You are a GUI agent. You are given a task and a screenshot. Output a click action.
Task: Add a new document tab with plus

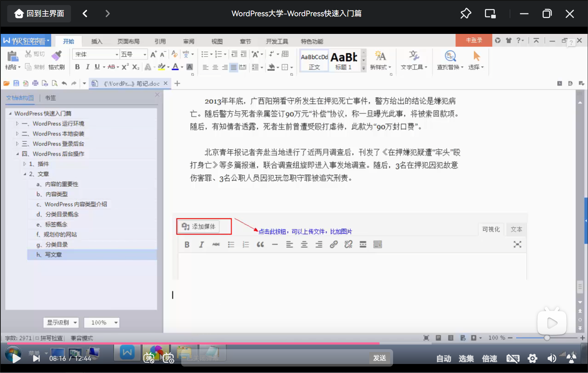coord(177,83)
